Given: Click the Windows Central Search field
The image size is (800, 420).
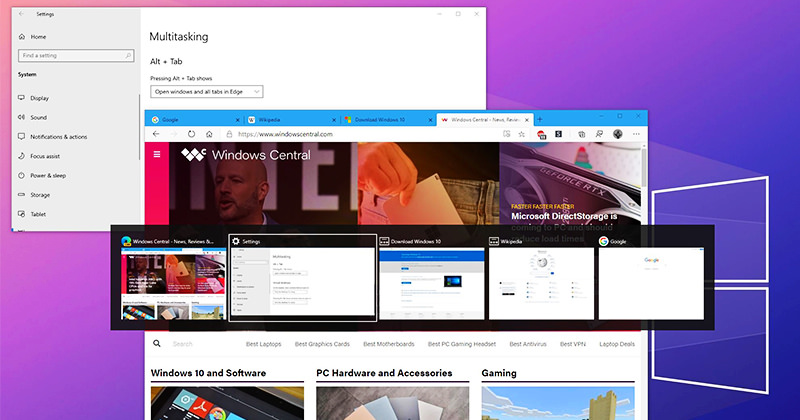Looking at the screenshot, I should pyautogui.click(x=182, y=344).
